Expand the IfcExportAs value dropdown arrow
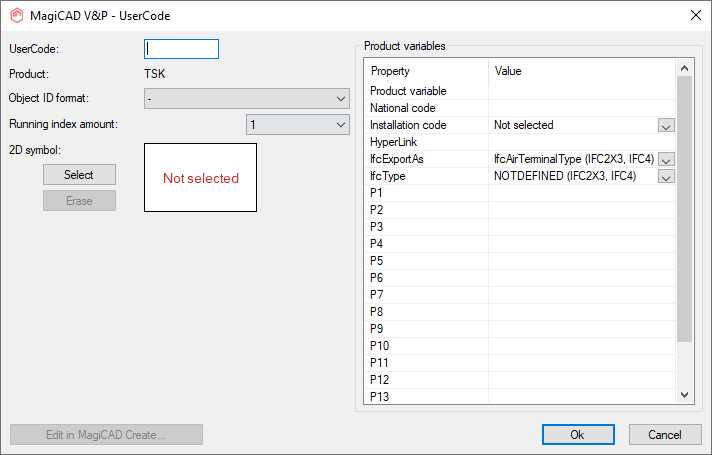The width and height of the screenshot is (712, 455). 667,160
